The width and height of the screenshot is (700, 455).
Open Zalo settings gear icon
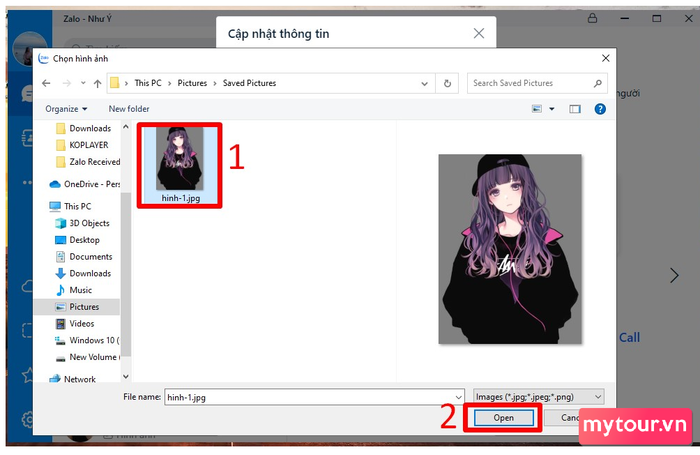[28, 420]
